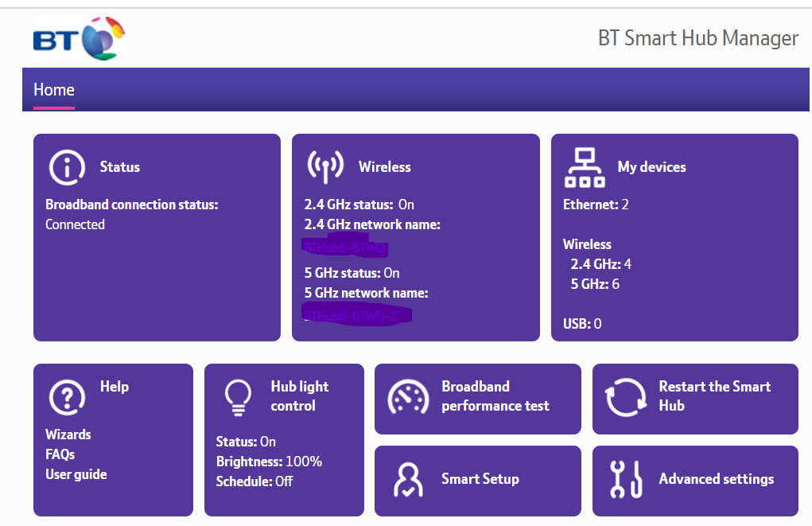Viewport: 812px width, 526px height.
Task: Click the 'USB: 0' device count
Action: tap(582, 324)
